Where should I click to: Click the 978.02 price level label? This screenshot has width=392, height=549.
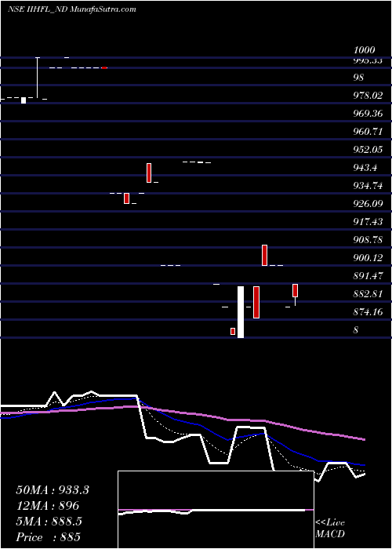pyautogui.click(x=368, y=95)
